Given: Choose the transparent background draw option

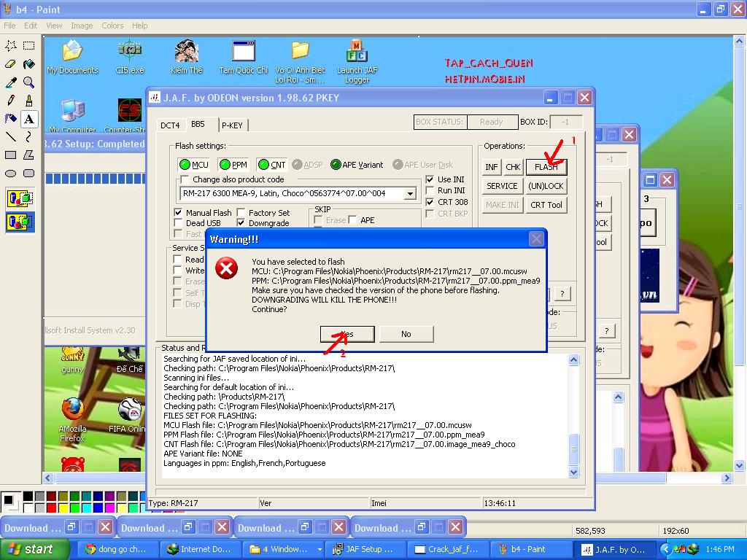Looking at the screenshot, I should tap(20, 222).
